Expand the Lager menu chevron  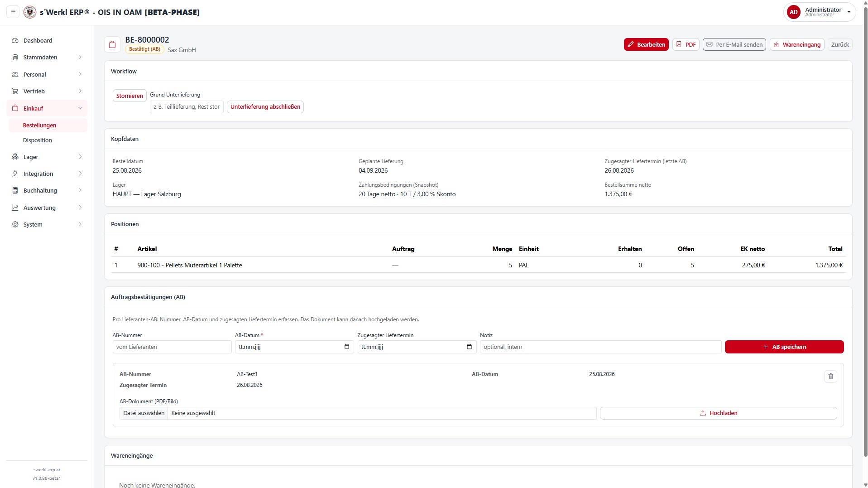[x=80, y=157]
